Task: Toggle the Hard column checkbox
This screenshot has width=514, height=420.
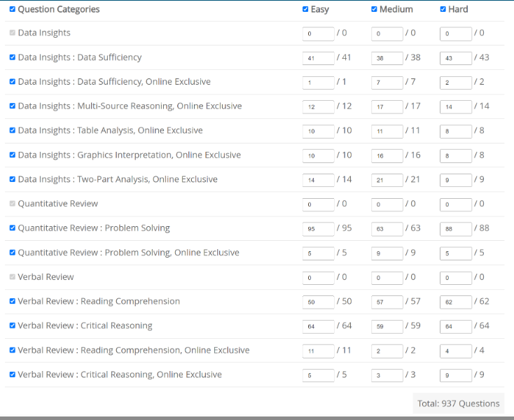Action: [x=443, y=10]
